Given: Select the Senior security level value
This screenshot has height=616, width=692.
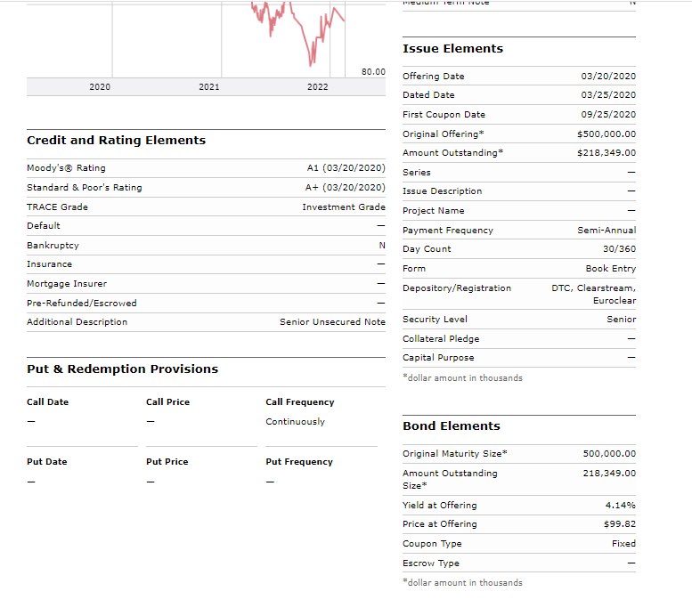Looking at the screenshot, I should (x=621, y=320).
